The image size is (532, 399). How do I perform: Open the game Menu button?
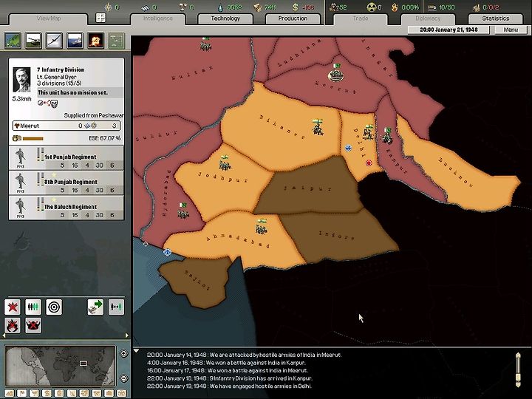511,30
